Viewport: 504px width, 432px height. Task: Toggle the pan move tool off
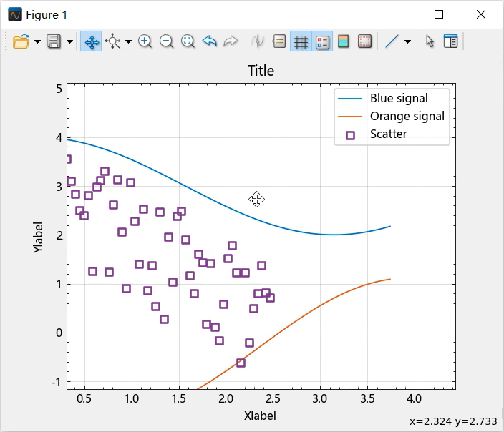[92, 41]
